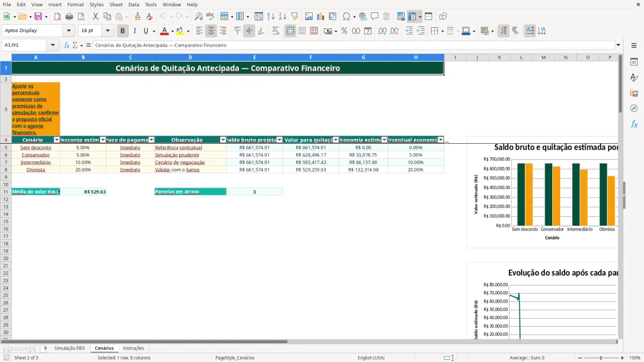644x362 pixels.
Task: Open the Function Wizard fx icon
Action: [x=67, y=46]
